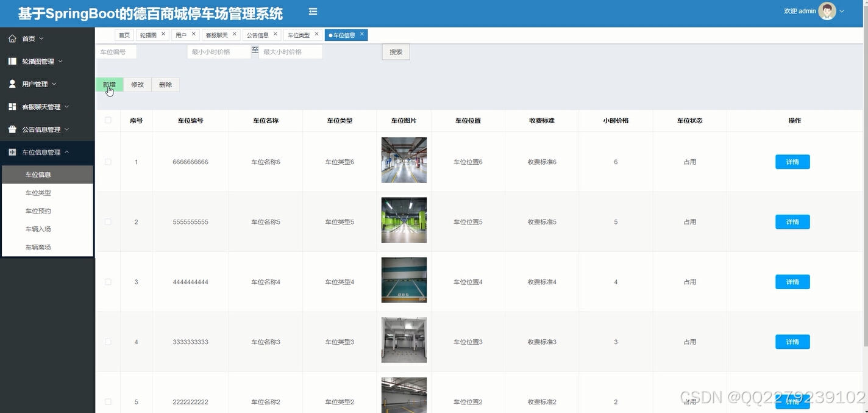Click the 新增 button to add a record

(x=109, y=84)
